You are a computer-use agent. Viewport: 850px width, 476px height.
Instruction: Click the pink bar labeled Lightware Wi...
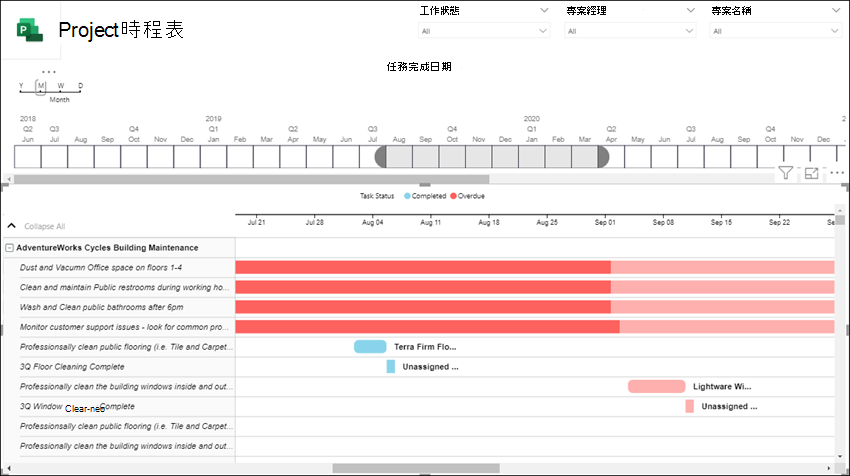[x=656, y=386]
